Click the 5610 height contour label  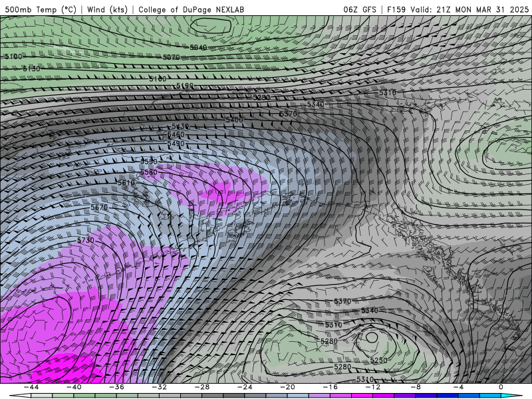(x=126, y=183)
